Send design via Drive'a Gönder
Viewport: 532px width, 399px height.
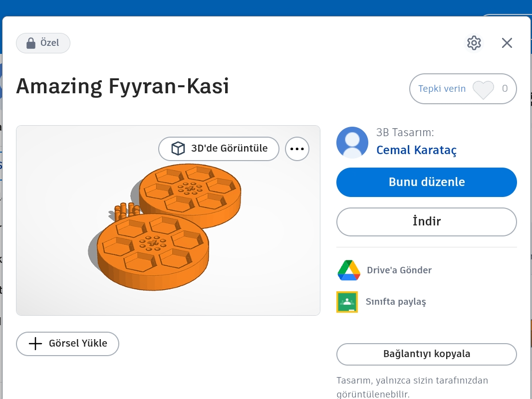399,270
